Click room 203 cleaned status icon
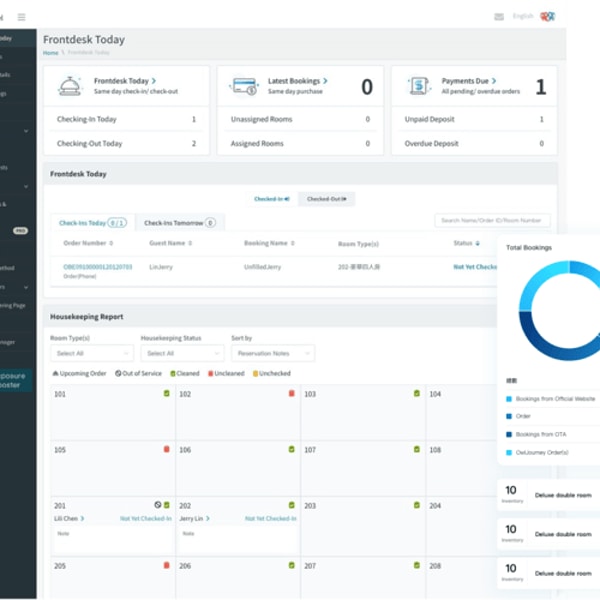The width and height of the screenshot is (600, 600). (417, 505)
